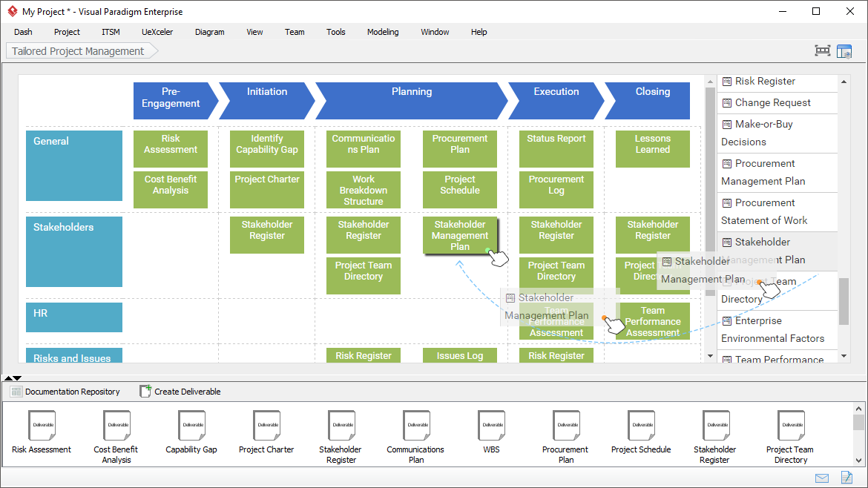This screenshot has height=488, width=868.
Task: Click the down arrow of the artifact list scroller
Action: 844,356
